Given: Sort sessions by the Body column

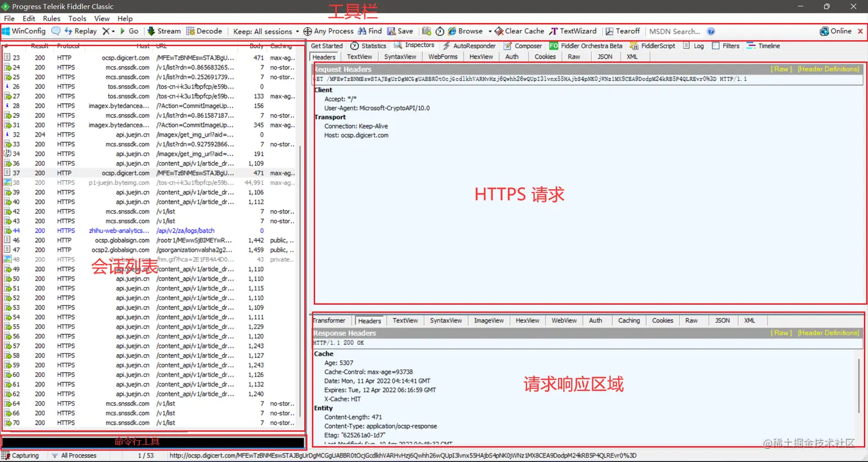Looking at the screenshot, I should [257, 46].
